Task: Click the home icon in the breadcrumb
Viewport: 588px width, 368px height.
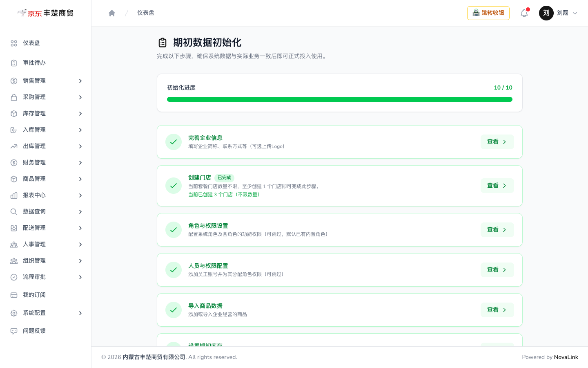Action: point(112,13)
